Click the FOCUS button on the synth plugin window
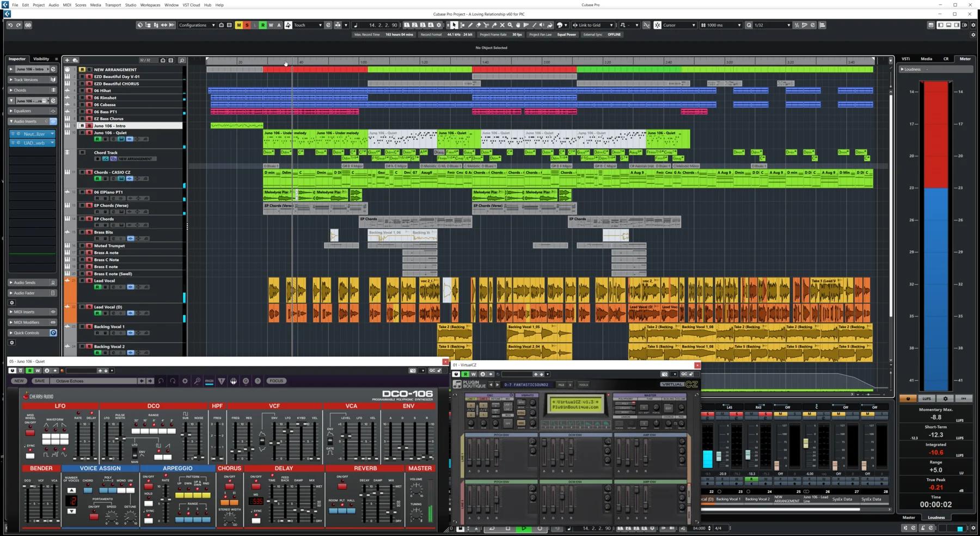Screen dimensions: 980x536 point(277,381)
